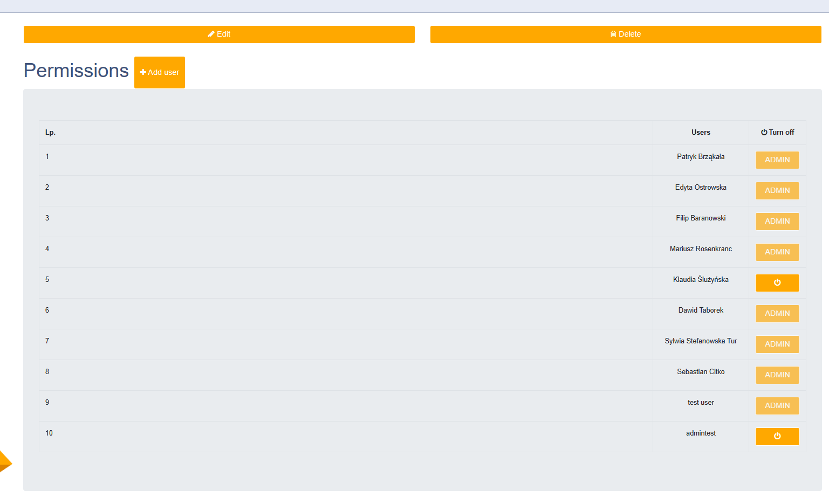
Task: Click the ADMIN badge for Edyta Ostrowska
Action: tap(777, 191)
